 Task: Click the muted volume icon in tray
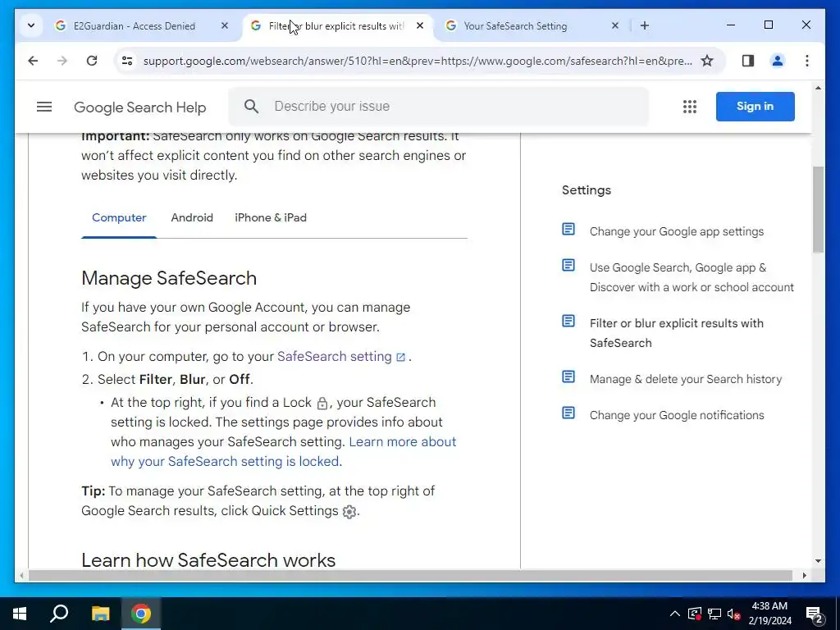(x=734, y=614)
